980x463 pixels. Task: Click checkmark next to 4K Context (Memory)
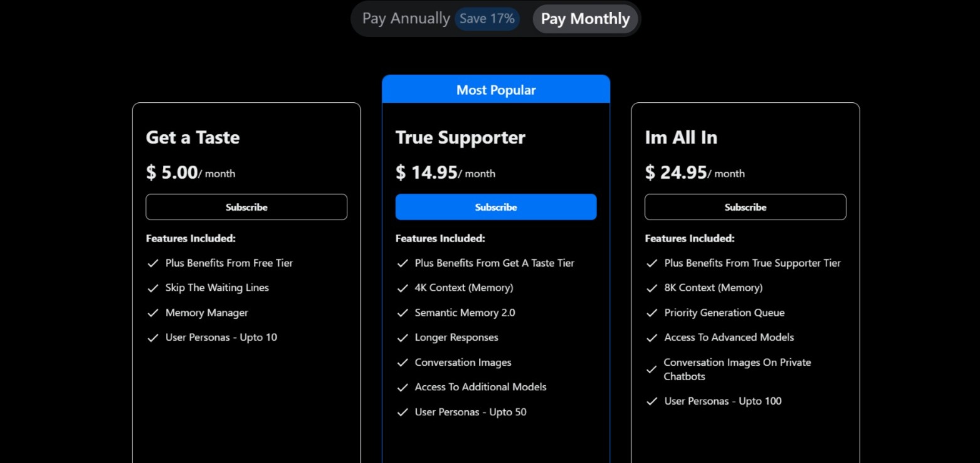pos(402,288)
